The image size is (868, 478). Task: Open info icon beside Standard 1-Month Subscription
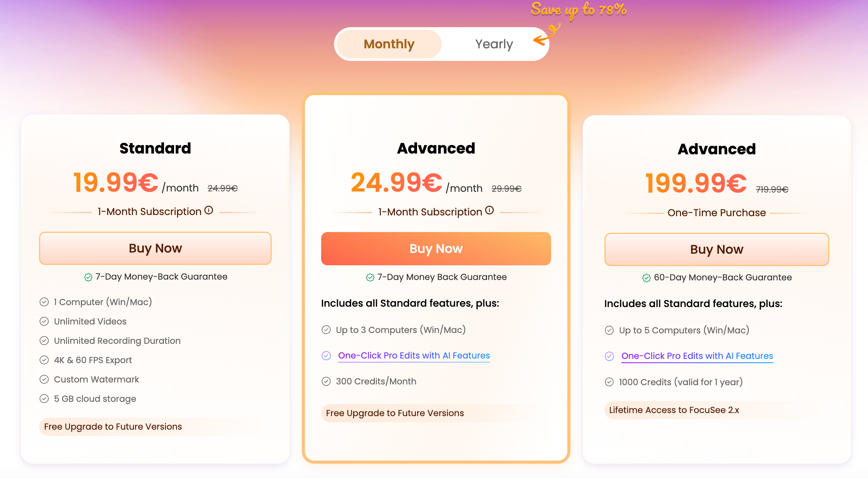(x=209, y=210)
